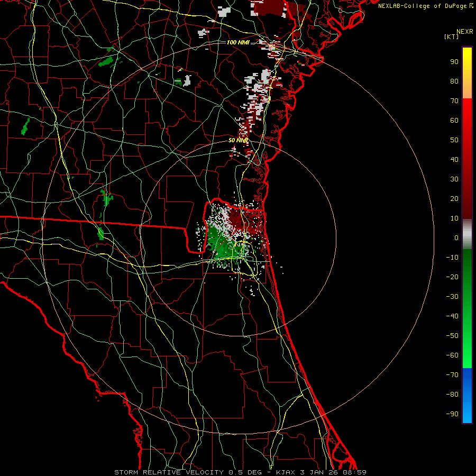Click the -40 value on the velocity scale
This screenshot has height=476, width=476.
pyautogui.click(x=452, y=316)
